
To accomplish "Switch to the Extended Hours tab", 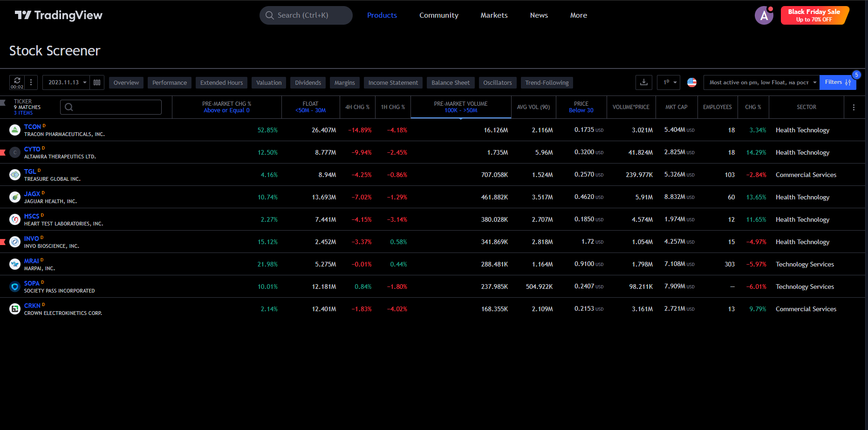I will tap(222, 82).
